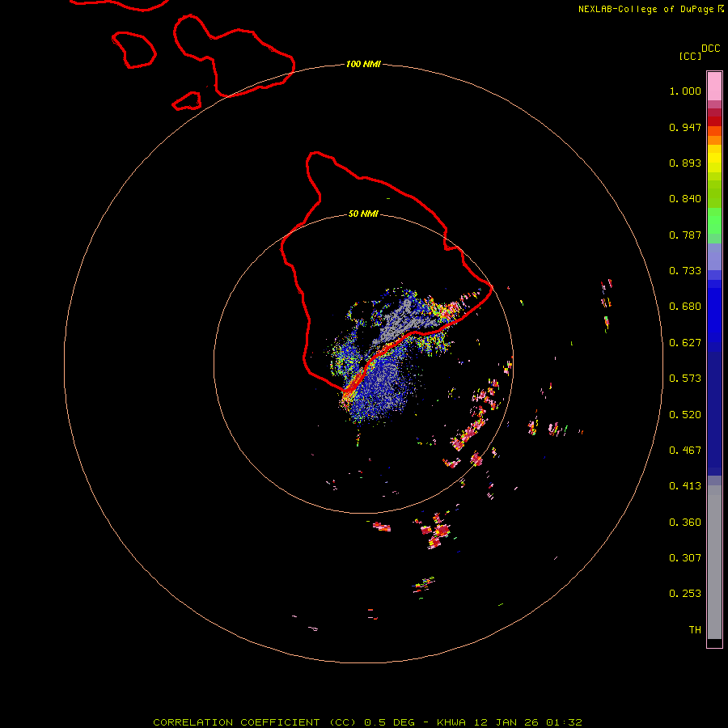Select the 0.253 scale value

click(x=685, y=594)
